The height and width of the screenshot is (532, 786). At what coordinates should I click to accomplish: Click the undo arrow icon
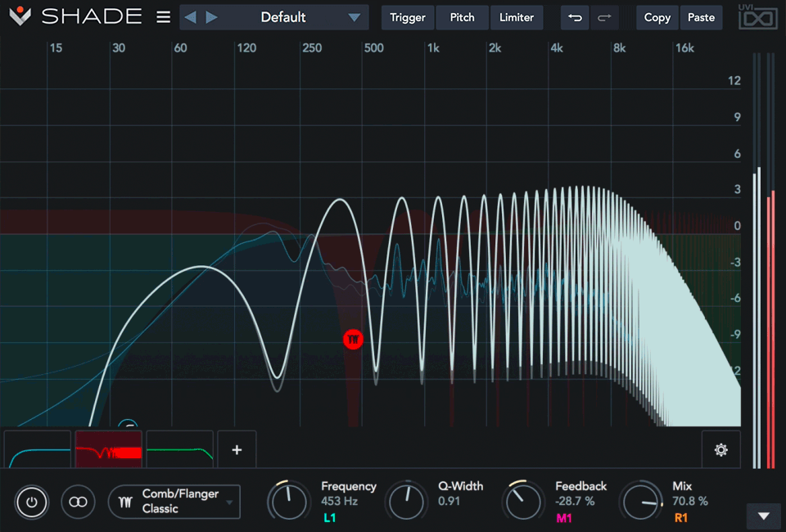click(x=576, y=17)
